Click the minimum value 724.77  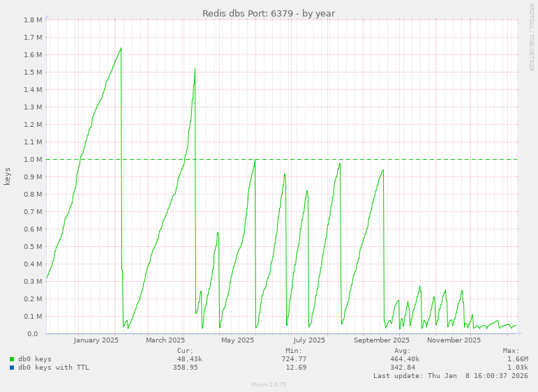coord(294,359)
